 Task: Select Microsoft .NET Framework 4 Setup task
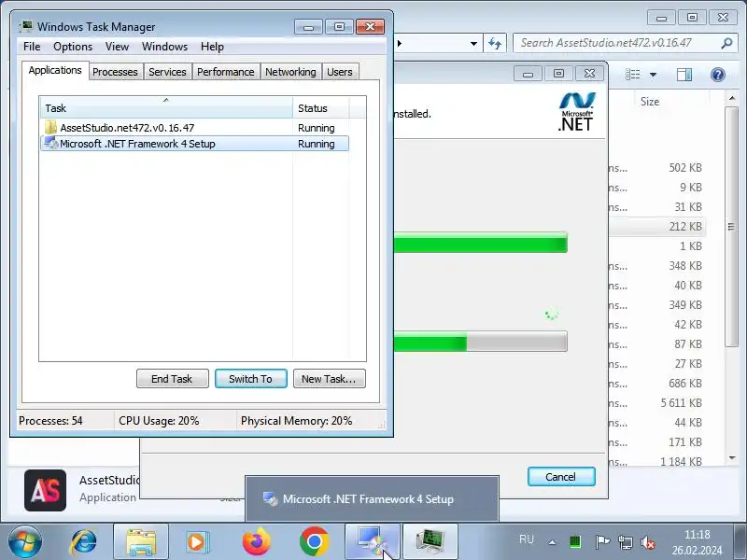click(194, 144)
